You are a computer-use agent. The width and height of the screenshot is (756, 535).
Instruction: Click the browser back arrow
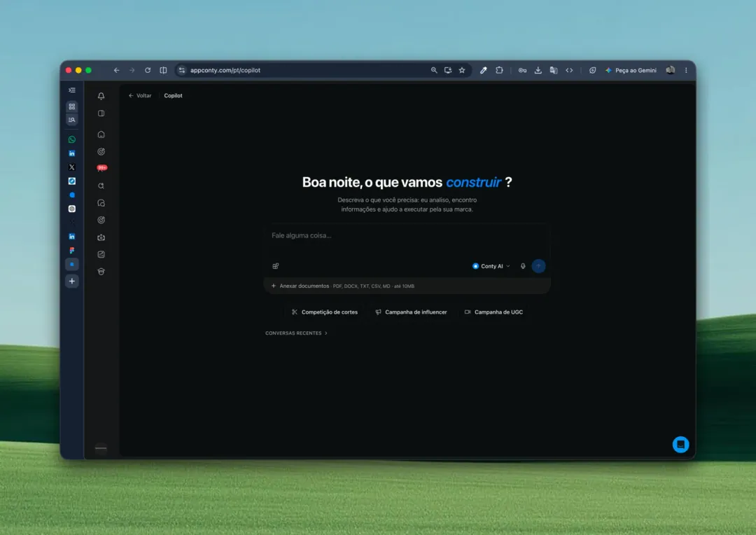117,71
